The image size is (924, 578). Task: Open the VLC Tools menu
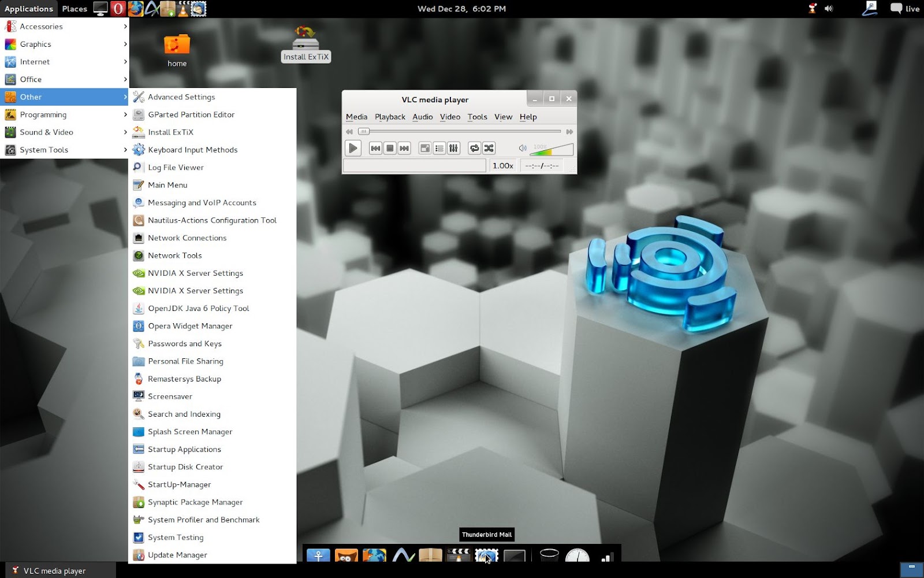click(x=478, y=117)
